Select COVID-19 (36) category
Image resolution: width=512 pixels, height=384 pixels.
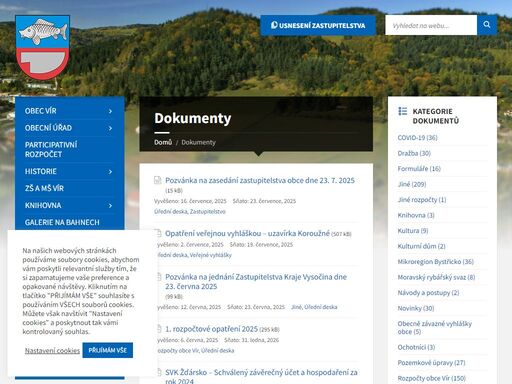pos(417,138)
